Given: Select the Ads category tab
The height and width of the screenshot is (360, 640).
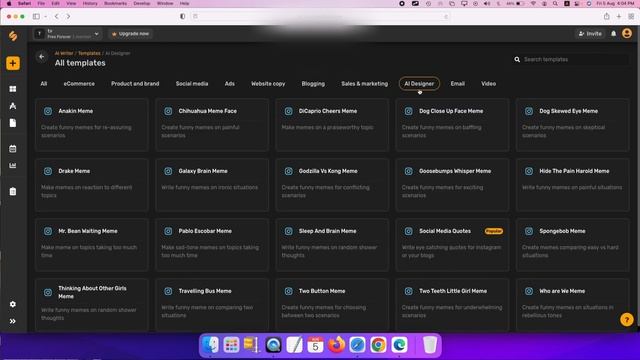Looking at the screenshot, I should click(x=230, y=84).
